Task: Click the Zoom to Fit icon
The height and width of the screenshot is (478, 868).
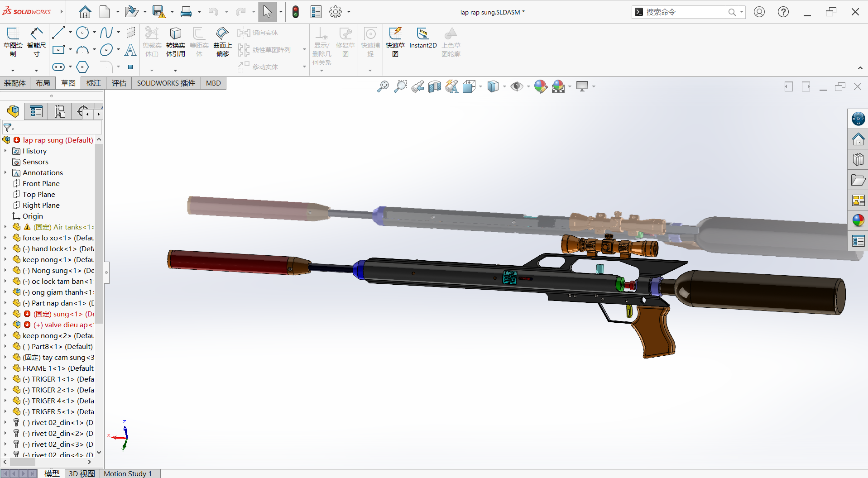Action: coord(383,86)
